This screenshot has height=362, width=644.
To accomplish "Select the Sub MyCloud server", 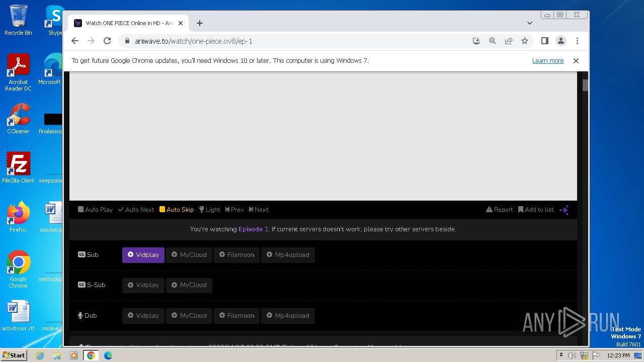I will tap(189, 255).
